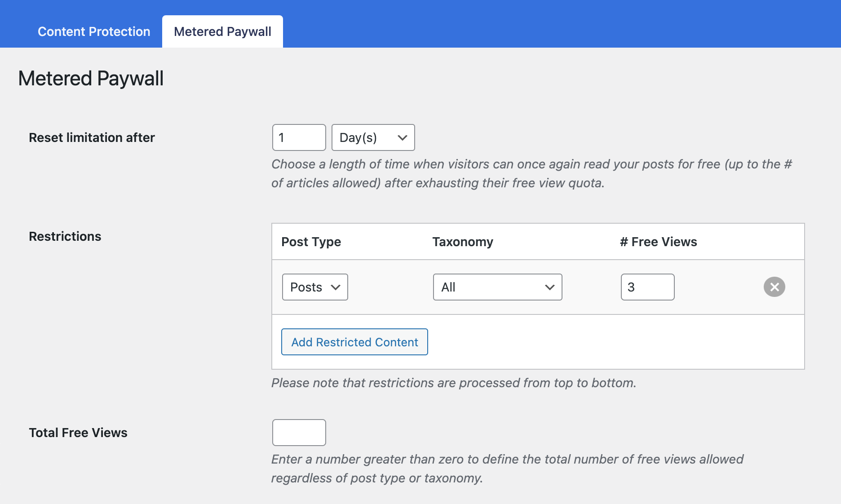The width and height of the screenshot is (841, 504).
Task: Select the Metered Paywall tab
Action: click(x=222, y=31)
